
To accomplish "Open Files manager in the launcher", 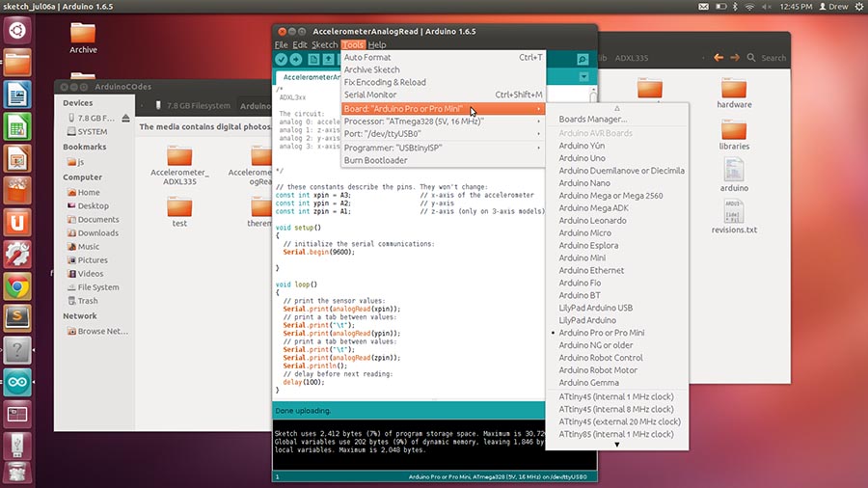I will coord(17,63).
